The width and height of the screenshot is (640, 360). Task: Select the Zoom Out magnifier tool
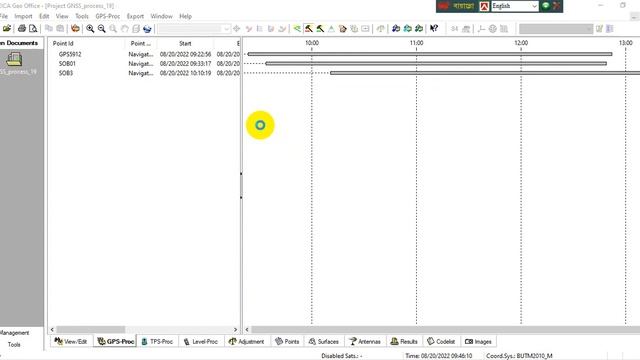[101, 29]
